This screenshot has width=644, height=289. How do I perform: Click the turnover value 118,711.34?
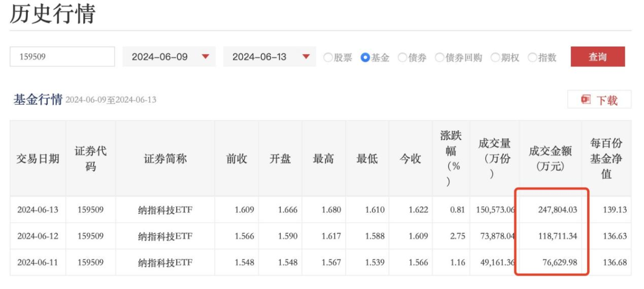point(558,236)
